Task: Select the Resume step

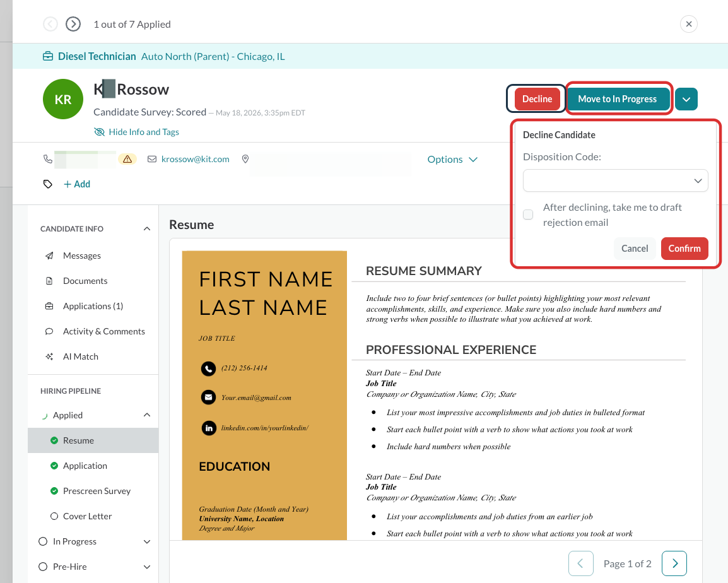Action: 93,440
